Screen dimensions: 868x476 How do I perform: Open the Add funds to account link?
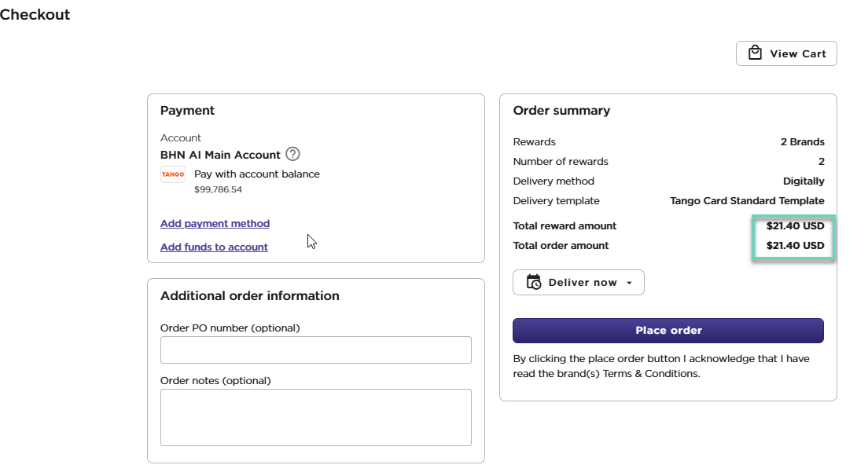tap(214, 247)
